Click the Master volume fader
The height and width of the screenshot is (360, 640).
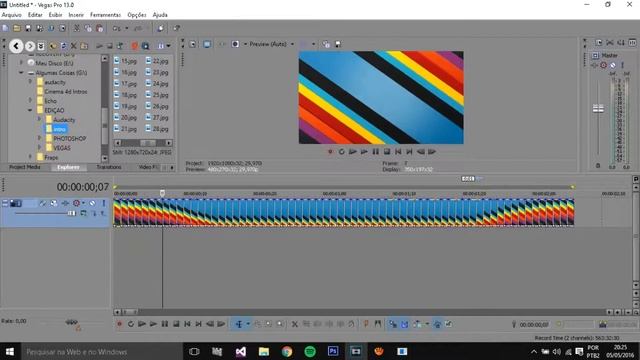point(598,108)
